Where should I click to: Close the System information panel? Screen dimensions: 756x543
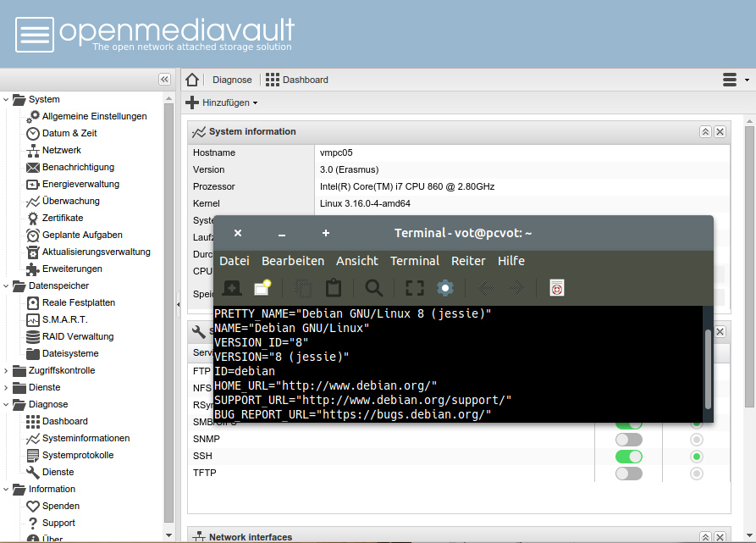[720, 131]
